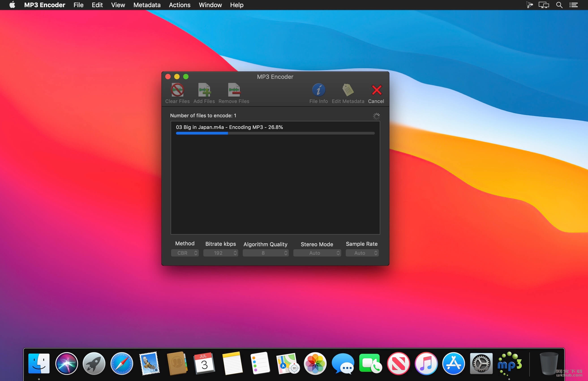Click the display mirroring menu bar icon
This screenshot has width=588, height=381.
tap(544, 5)
